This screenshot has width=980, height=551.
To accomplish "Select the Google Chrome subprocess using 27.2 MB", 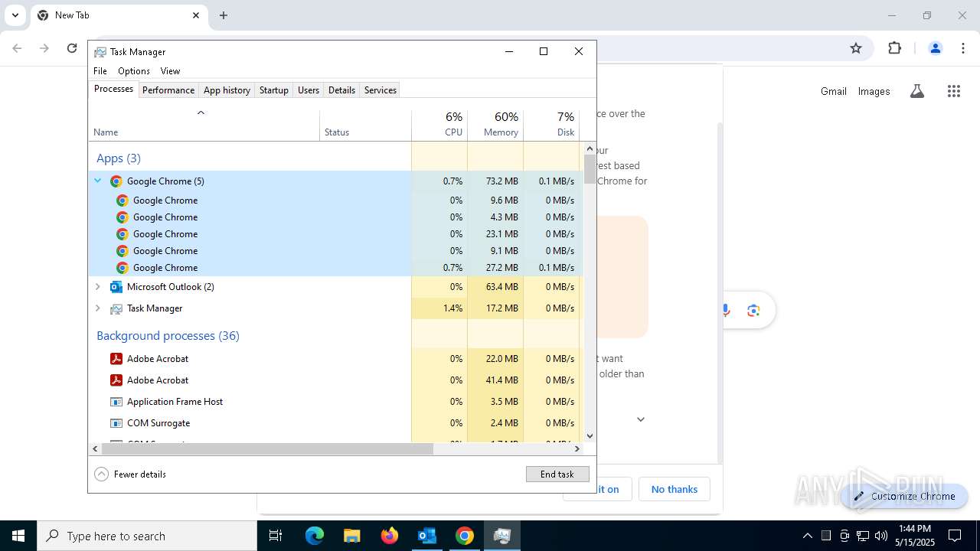I will click(x=335, y=268).
